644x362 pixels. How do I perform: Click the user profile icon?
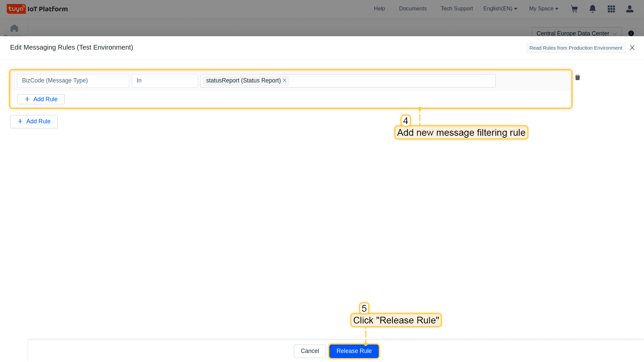coord(630,9)
